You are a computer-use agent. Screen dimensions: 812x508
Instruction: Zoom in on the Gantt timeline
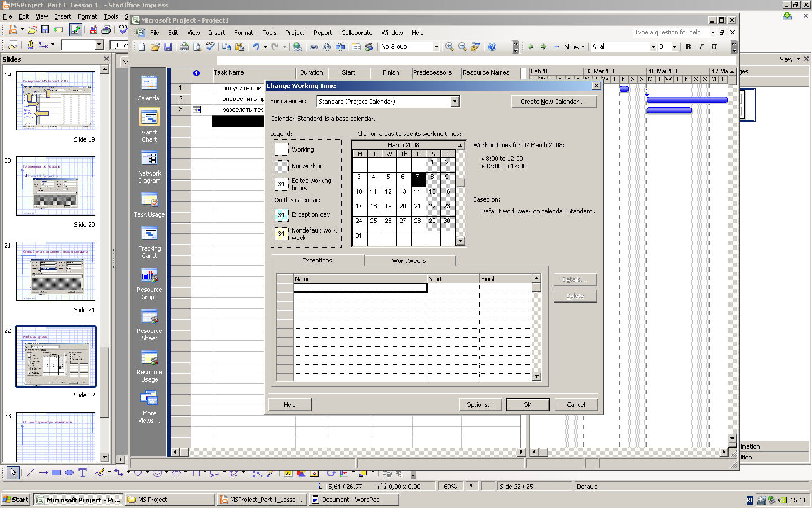[449, 47]
